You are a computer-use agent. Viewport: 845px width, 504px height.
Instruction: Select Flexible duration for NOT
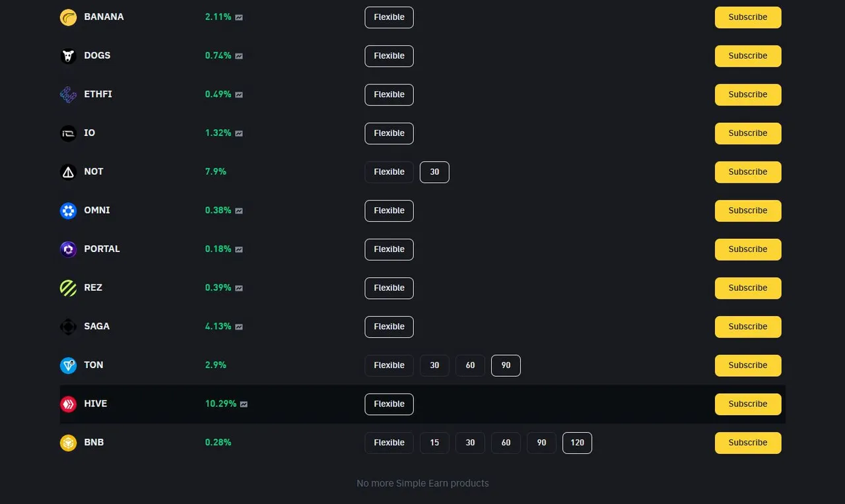click(x=389, y=172)
